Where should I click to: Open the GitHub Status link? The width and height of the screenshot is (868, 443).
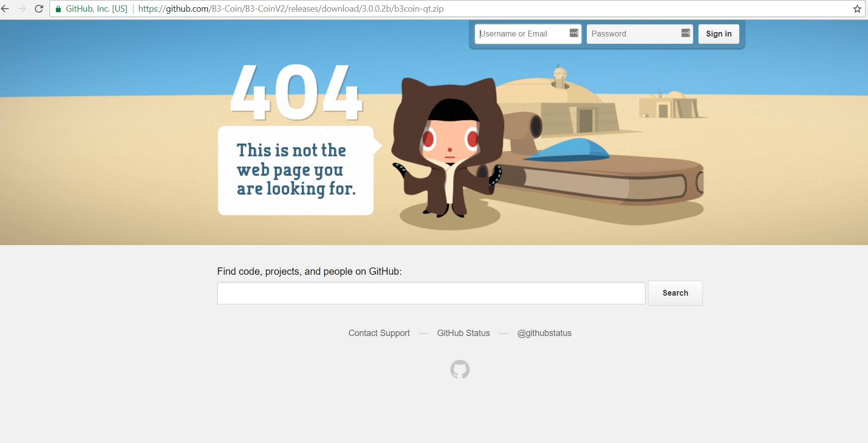coord(463,333)
